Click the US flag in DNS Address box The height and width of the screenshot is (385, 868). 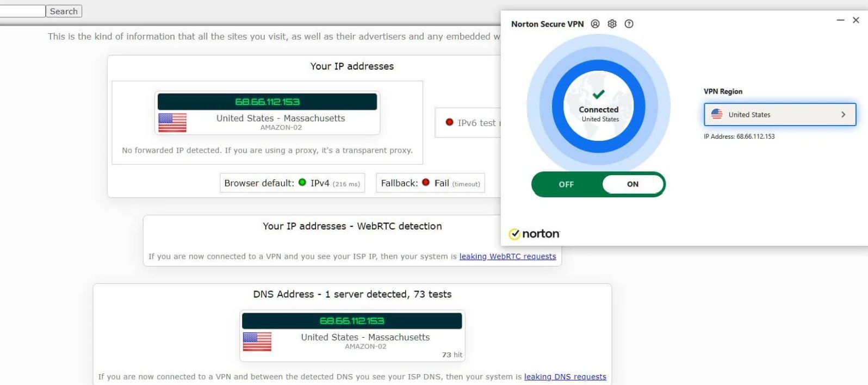point(257,342)
